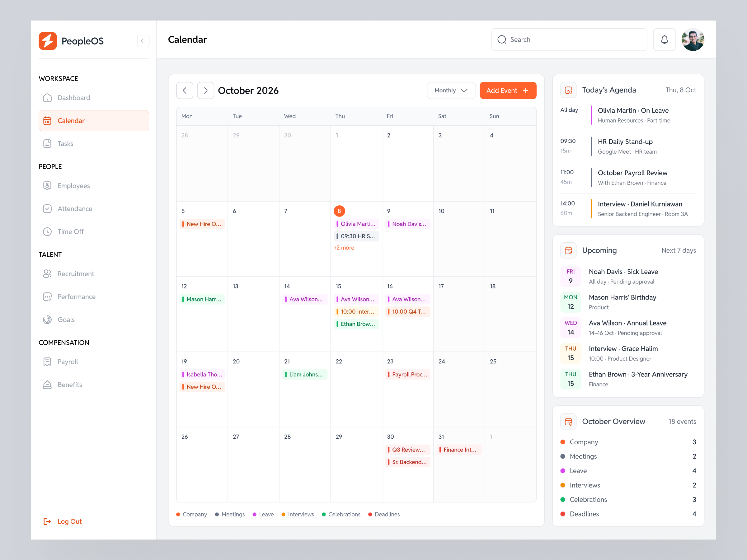Click the Benefits icon in sidebar
The height and width of the screenshot is (560, 747).
[x=47, y=385]
